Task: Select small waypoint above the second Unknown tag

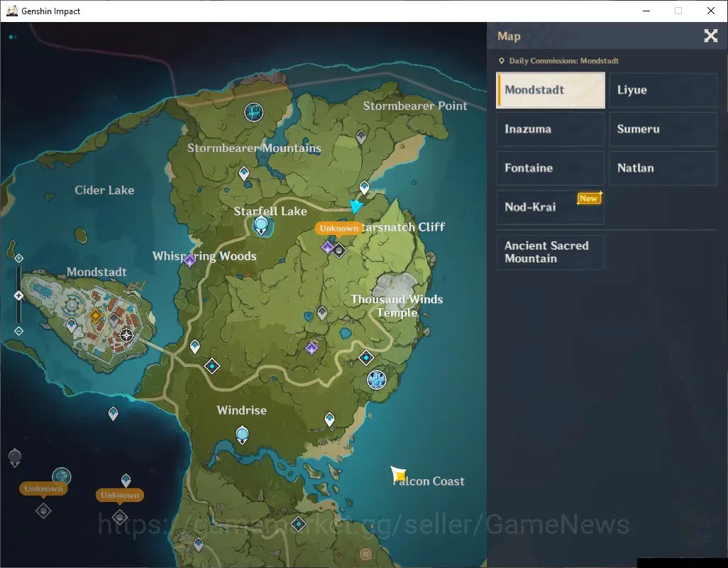Action: (126, 480)
